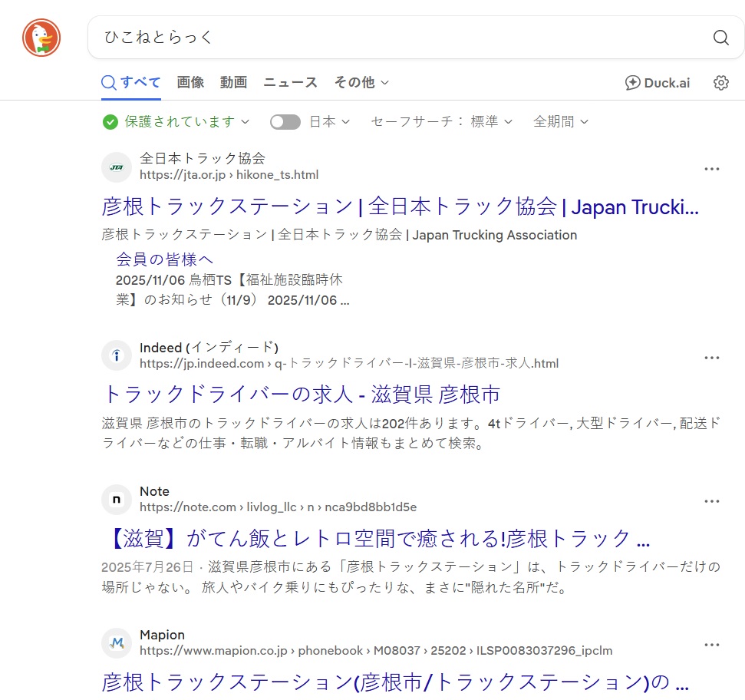Open the トラックドライバーの求人 - 滋賀県 彦根市 result
This screenshot has height=700, width=745.
point(301,395)
